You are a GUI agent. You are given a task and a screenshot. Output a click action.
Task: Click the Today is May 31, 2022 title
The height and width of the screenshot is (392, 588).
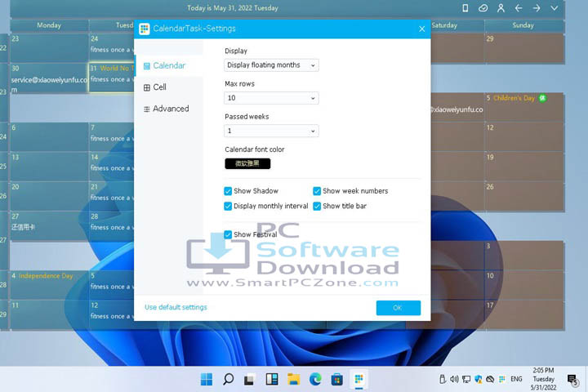click(x=233, y=8)
